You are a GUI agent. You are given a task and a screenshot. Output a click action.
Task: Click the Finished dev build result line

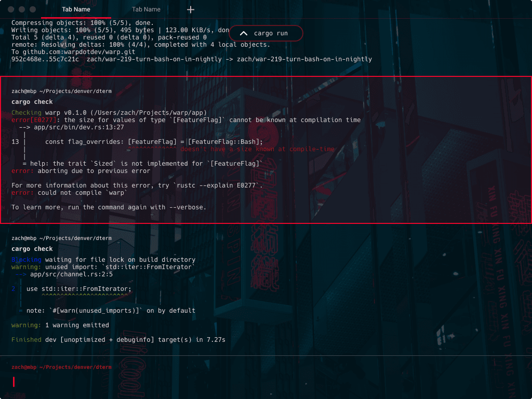click(118, 340)
